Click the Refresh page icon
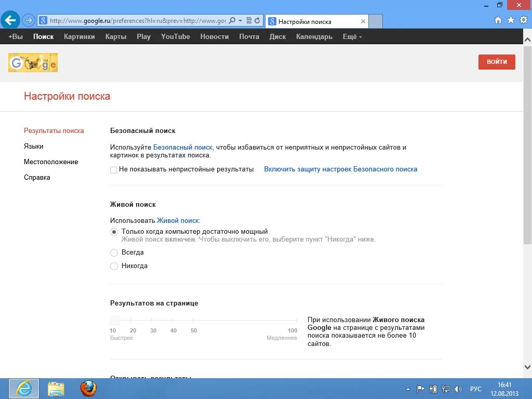 pos(257,20)
